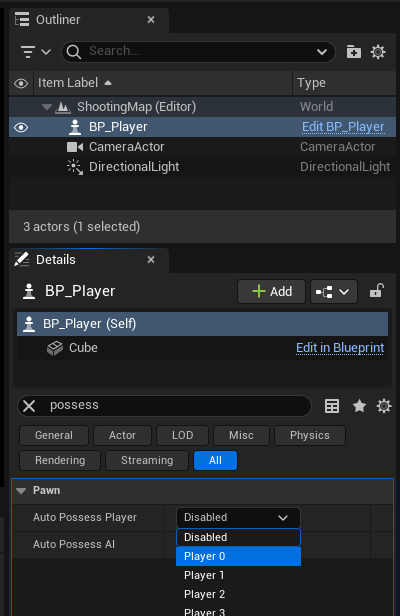Collapse the Pawn section
400x616 pixels.
(x=21, y=491)
